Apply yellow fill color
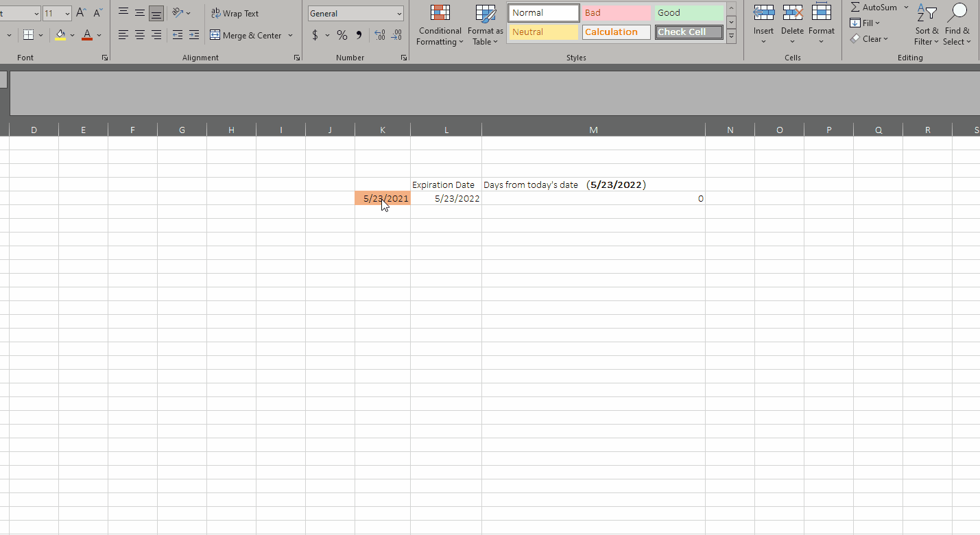This screenshot has width=980, height=535. [x=60, y=35]
